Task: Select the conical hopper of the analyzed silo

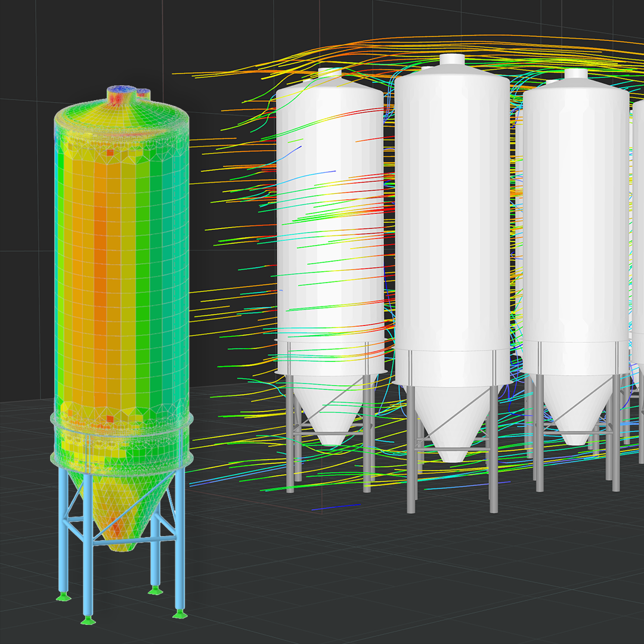Action: [119, 507]
